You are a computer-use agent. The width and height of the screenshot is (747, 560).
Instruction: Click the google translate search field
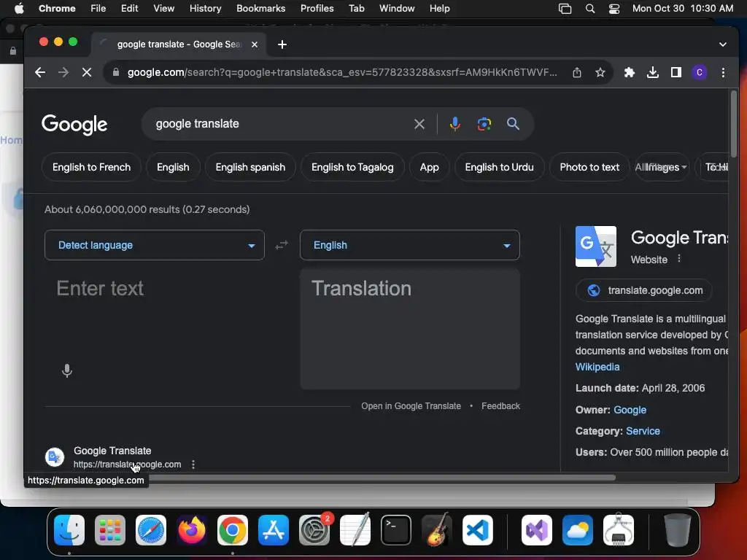point(281,124)
